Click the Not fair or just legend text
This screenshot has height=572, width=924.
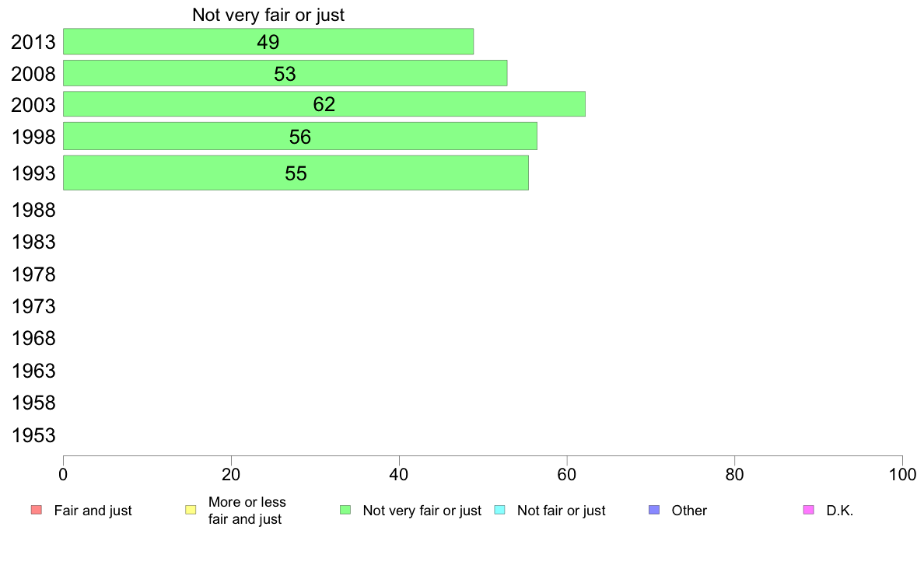pos(561,510)
